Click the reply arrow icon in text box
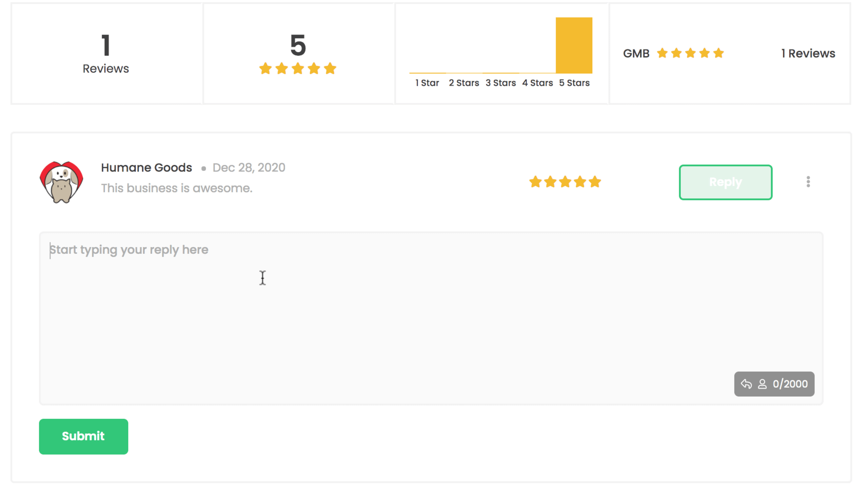 (x=746, y=384)
